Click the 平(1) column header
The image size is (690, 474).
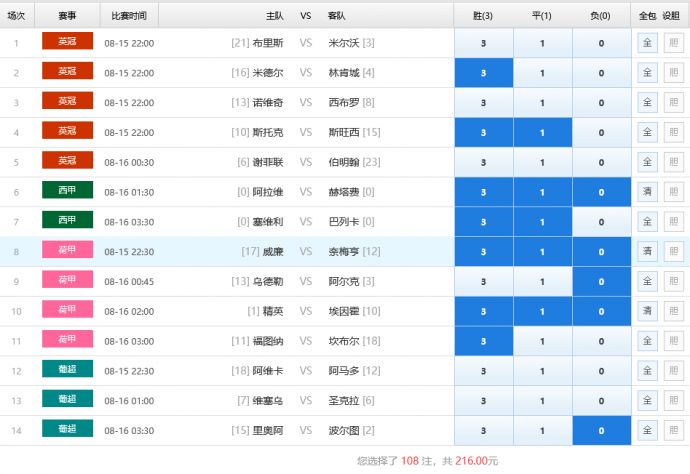[542, 16]
